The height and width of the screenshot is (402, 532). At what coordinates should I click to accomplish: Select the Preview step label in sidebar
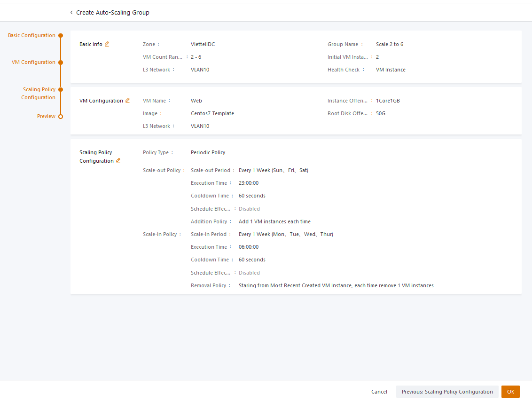pos(46,116)
